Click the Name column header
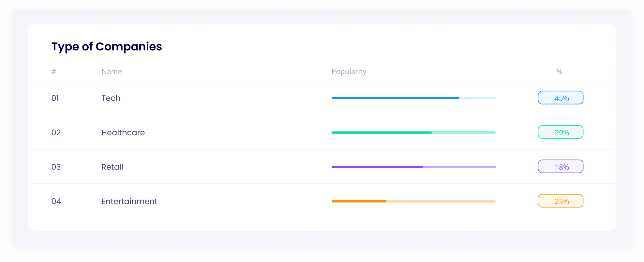Image resolution: width=644 pixels, height=262 pixels. point(111,71)
